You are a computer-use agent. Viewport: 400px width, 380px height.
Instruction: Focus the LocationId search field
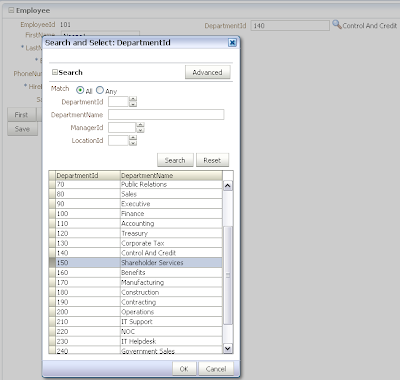[x=118, y=140]
